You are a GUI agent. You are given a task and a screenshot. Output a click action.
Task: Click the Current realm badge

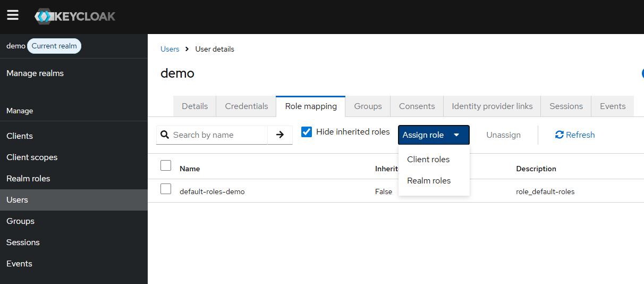pyautogui.click(x=54, y=46)
